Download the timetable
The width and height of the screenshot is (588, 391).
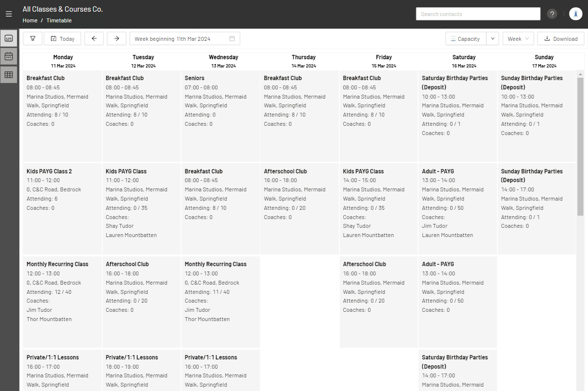point(560,39)
